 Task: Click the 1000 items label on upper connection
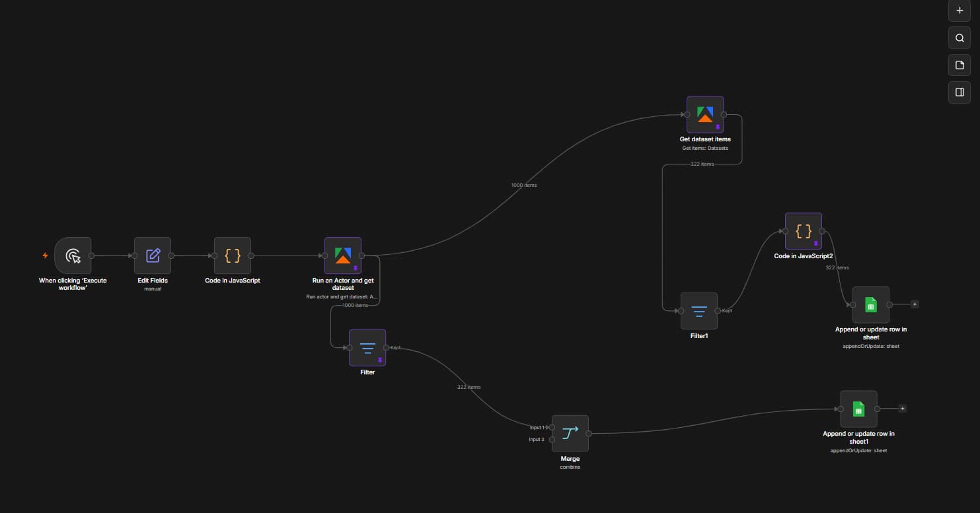524,186
